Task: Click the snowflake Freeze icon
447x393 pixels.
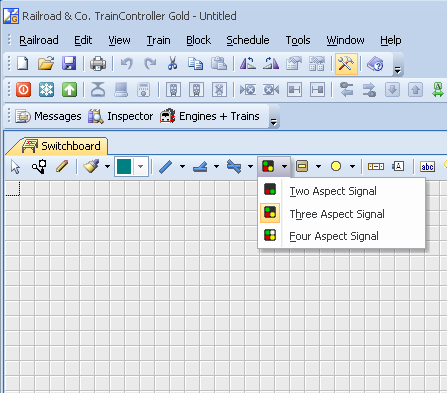Action: tap(46, 90)
